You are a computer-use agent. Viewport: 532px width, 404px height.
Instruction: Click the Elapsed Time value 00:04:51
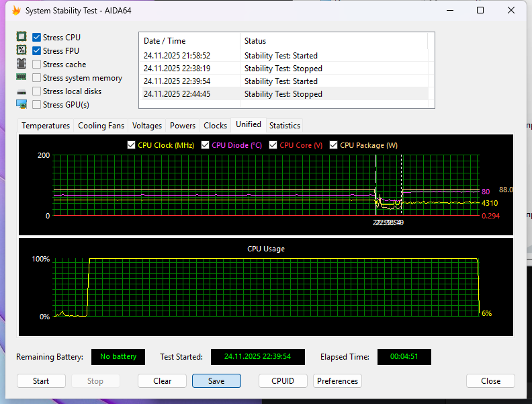click(404, 357)
